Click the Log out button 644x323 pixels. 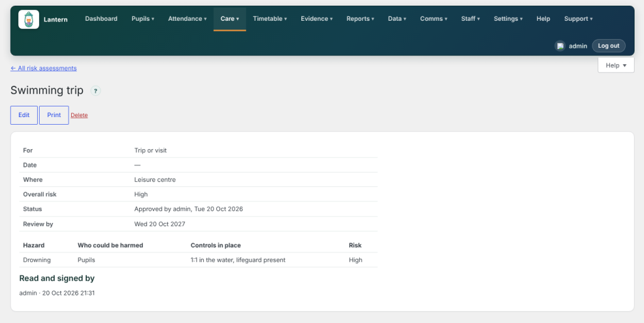609,46
